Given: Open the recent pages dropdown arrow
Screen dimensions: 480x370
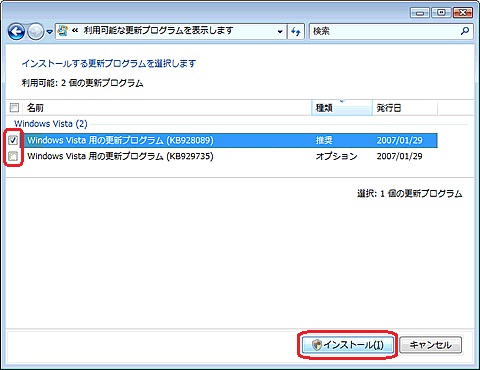Looking at the screenshot, I should (x=49, y=32).
